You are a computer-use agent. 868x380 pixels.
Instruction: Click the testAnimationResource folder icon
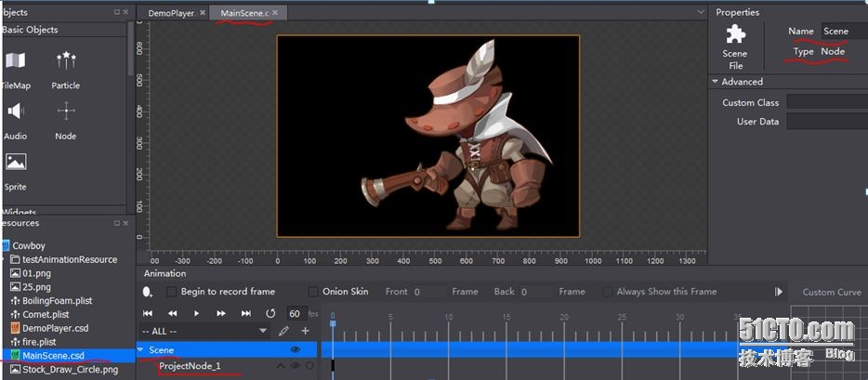(x=16, y=259)
